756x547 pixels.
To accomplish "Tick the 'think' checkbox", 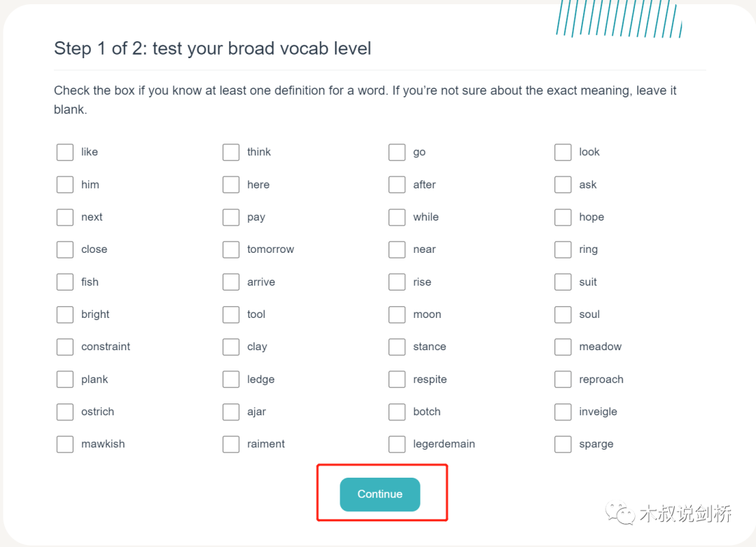I will coord(231,152).
